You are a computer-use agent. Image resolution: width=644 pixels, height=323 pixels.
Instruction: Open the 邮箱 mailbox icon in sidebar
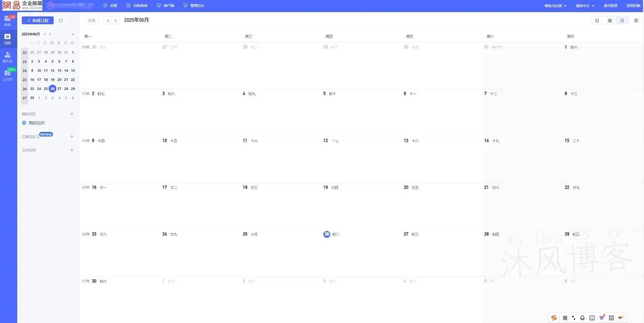tap(8, 20)
